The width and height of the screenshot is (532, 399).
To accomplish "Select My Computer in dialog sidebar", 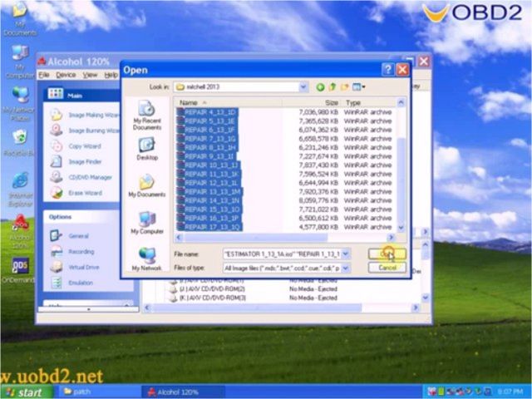I will (146, 224).
